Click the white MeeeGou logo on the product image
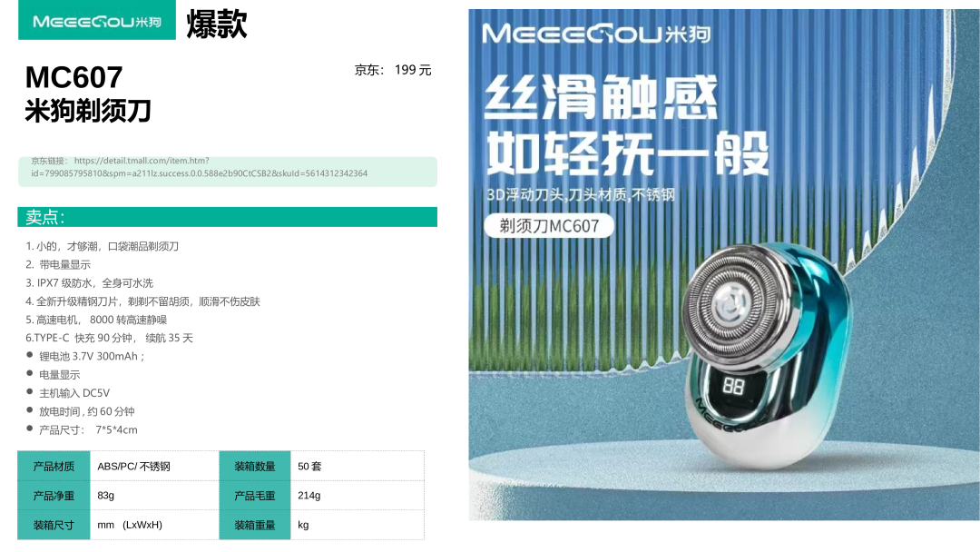This screenshot has height=552, width=980. pos(595,33)
